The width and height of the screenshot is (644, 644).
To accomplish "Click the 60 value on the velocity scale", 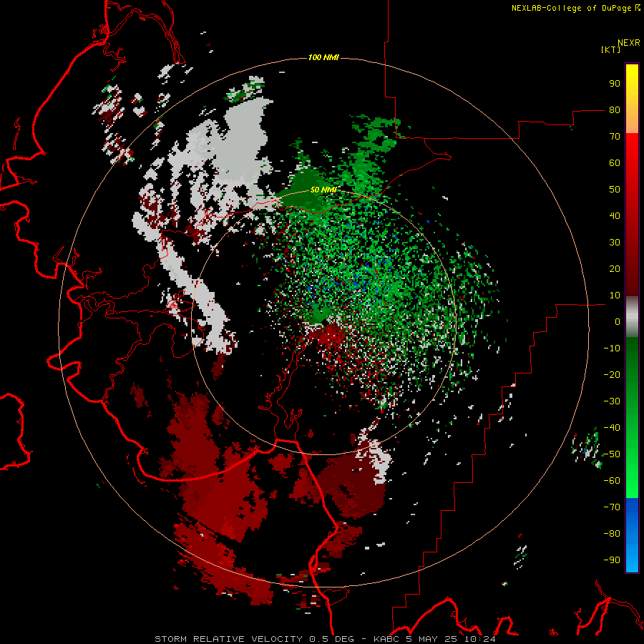I will (615, 163).
